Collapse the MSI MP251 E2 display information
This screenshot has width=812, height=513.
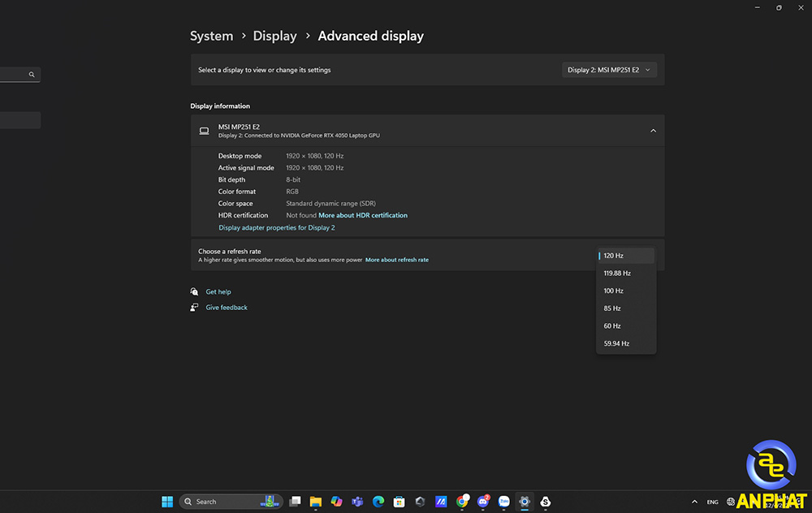point(653,131)
